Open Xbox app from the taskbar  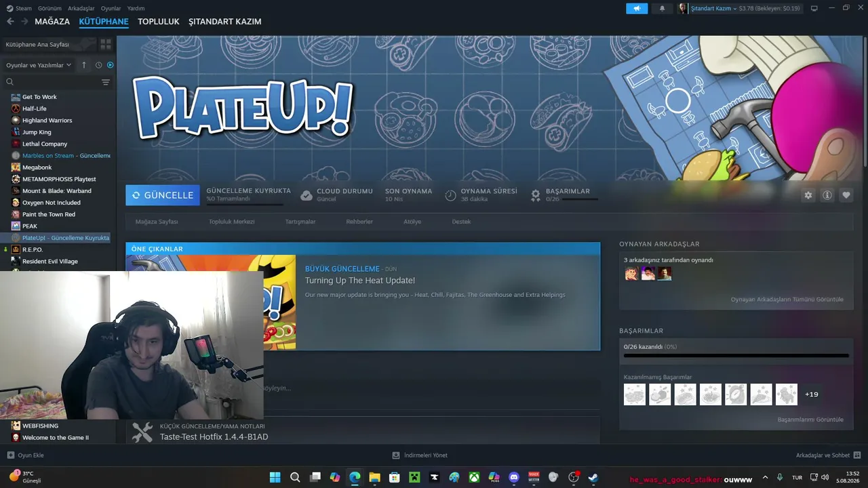[x=474, y=477]
